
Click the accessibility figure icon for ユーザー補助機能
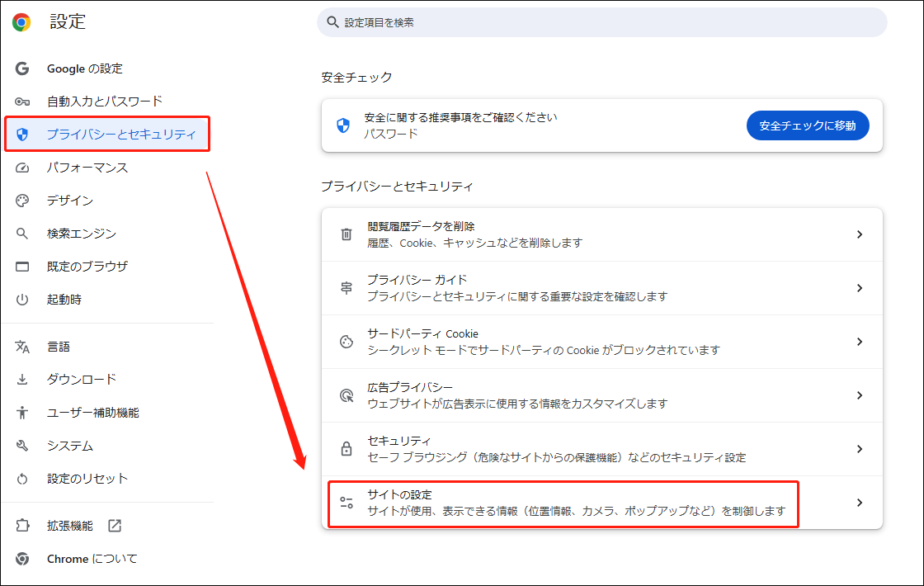click(x=22, y=412)
